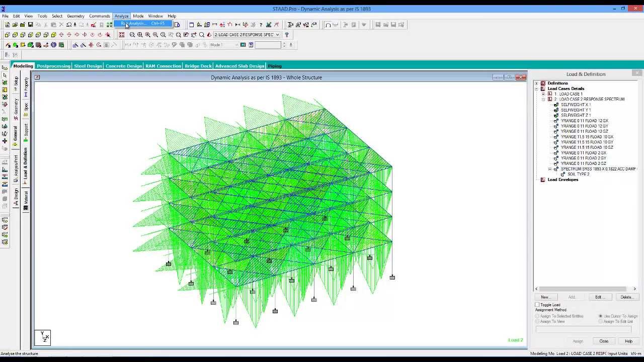Switch to the Postprocessing tab
The image size is (644, 362).
53,66
